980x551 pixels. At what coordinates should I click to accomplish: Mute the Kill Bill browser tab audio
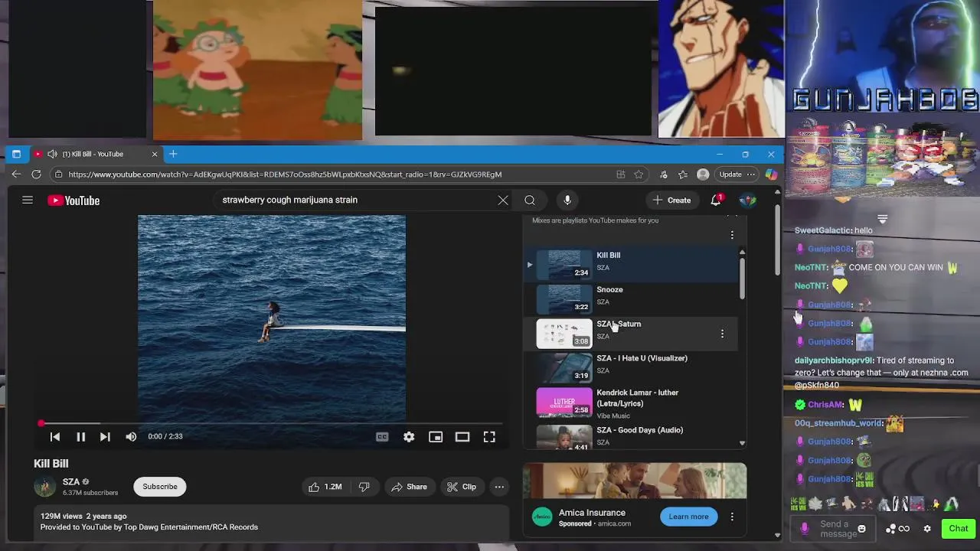point(52,154)
